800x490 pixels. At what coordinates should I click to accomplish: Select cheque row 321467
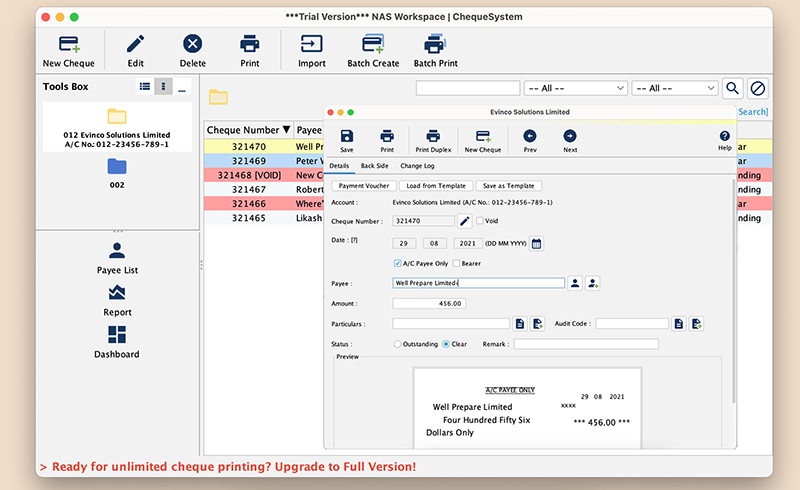pyautogui.click(x=264, y=189)
